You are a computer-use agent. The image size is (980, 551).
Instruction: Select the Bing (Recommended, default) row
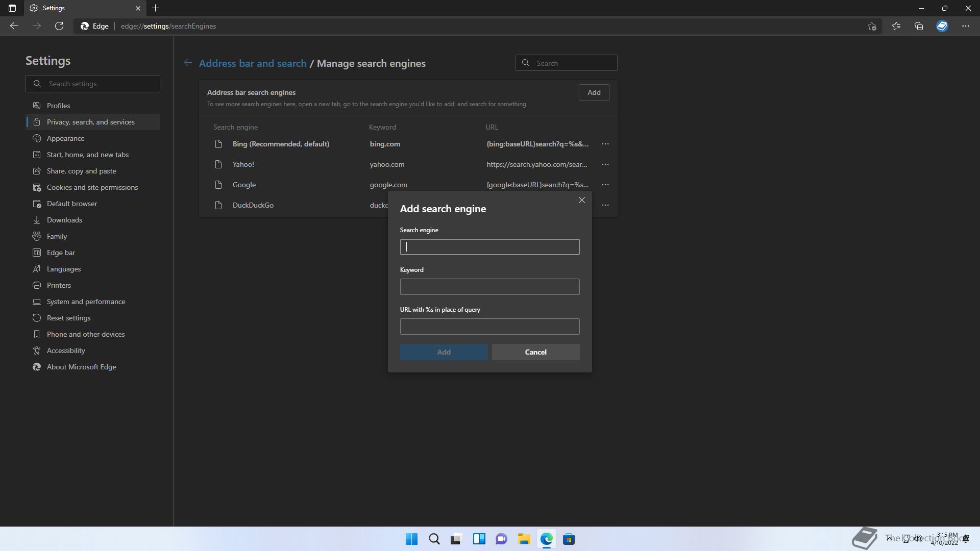pyautogui.click(x=408, y=144)
